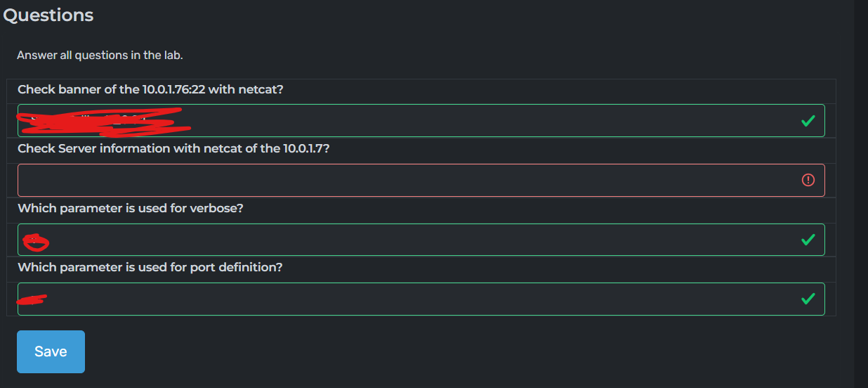Click green checkmark in banner answer field
The width and height of the screenshot is (868, 388).
coord(808,121)
